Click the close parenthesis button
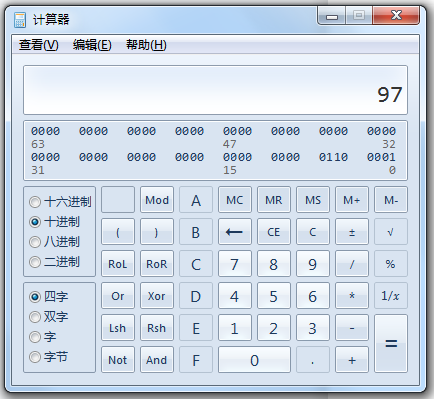The image size is (434, 399). (x=157, y=232)
